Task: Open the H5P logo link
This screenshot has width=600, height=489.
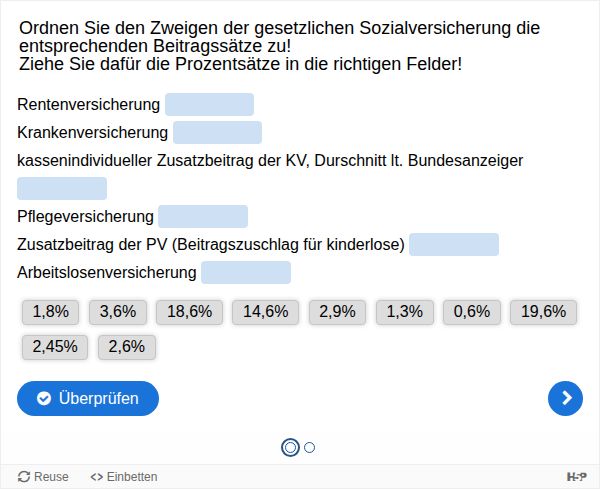Action: 576,477
